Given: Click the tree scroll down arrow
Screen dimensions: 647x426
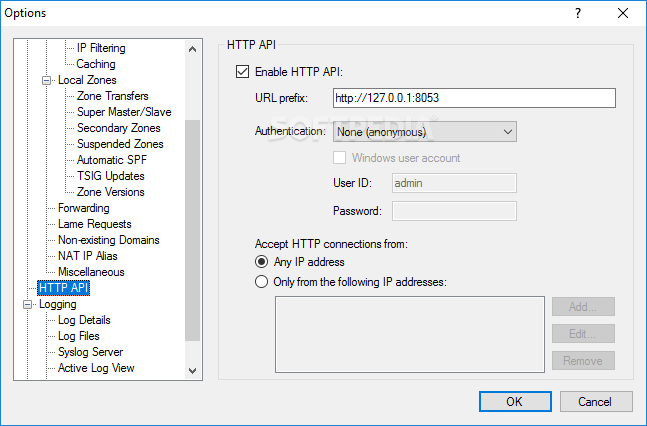Looking at the screenshot, I should 192,371.
